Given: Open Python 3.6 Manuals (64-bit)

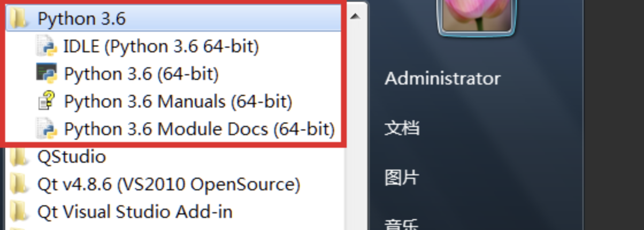Looking at the screenshot, I should coord(178,102).
